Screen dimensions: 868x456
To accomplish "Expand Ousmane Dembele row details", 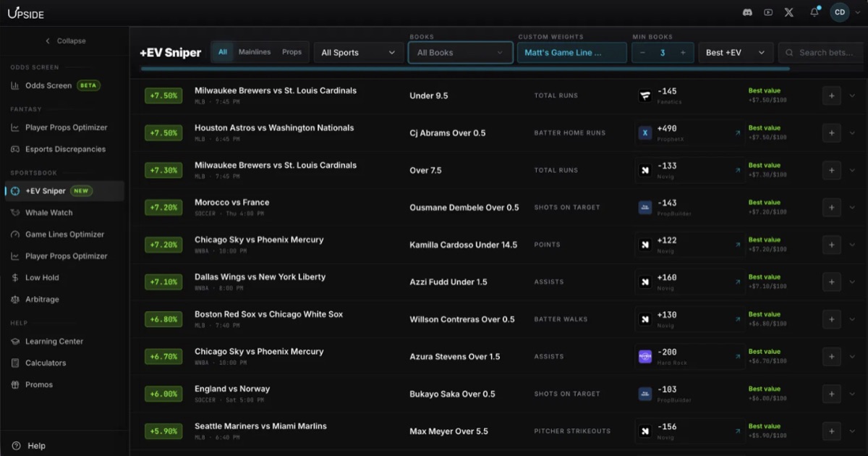I will (x=852, y=208).
